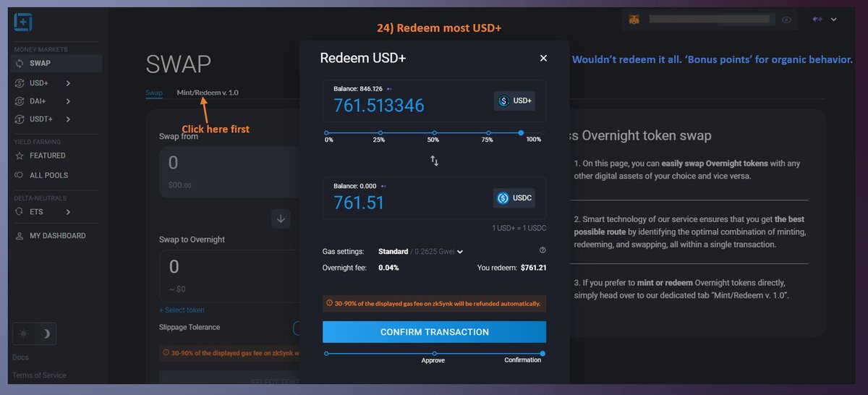Screen dimensions: 868x395
Task: Set the amount slider to 100%
Action: point(542,133)
